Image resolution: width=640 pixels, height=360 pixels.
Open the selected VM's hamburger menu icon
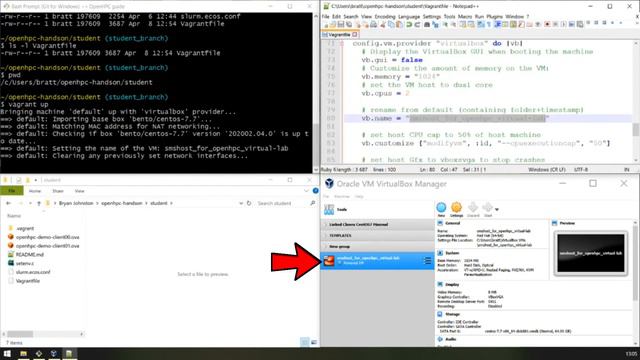(427, 260)
